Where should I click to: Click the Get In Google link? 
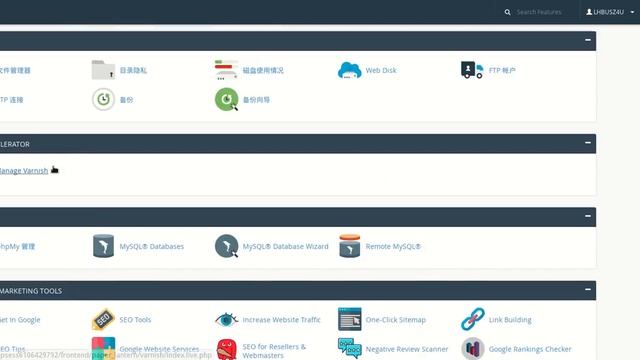(x=20, y=320)
